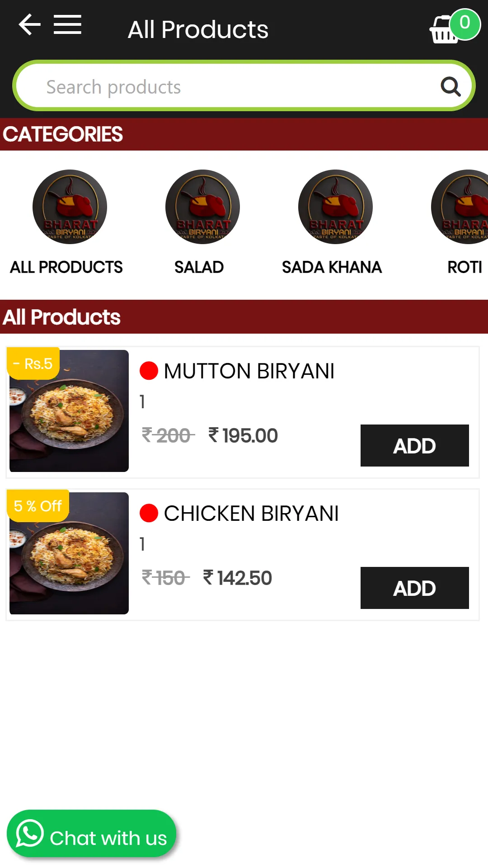Open the hamburger menu
Viewport: 488px width, 868px height.
67,24
